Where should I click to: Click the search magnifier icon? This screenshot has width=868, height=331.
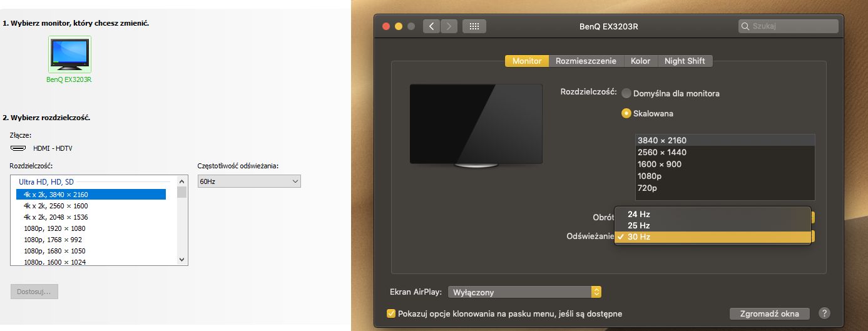[x=745, y=26]
